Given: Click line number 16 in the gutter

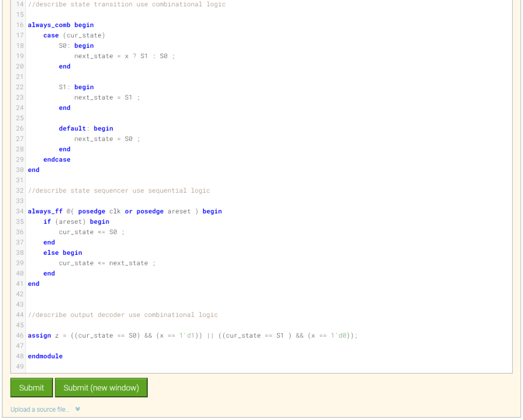Looking at the screenshot, I should 19,25.
